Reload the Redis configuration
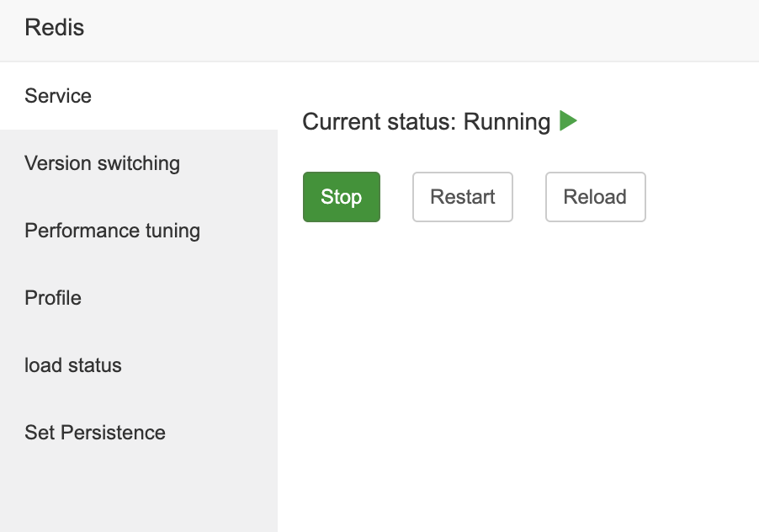 tap(595, 197)
